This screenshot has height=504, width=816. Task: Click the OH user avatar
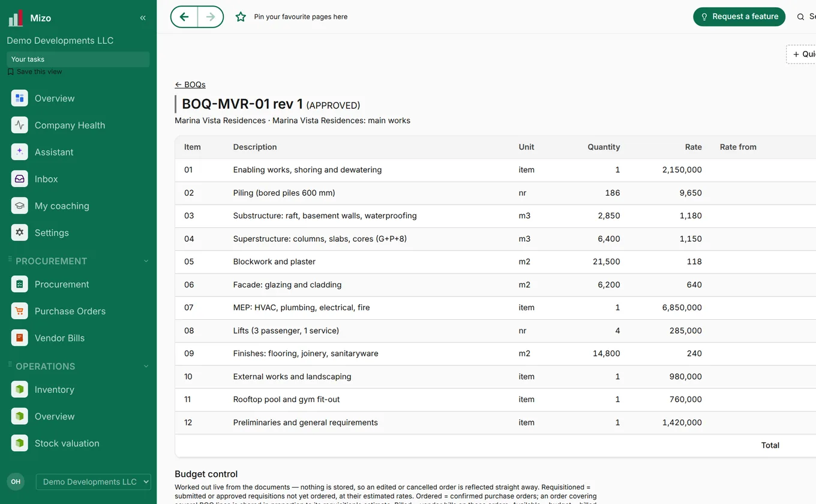click(x=16, y=482)
